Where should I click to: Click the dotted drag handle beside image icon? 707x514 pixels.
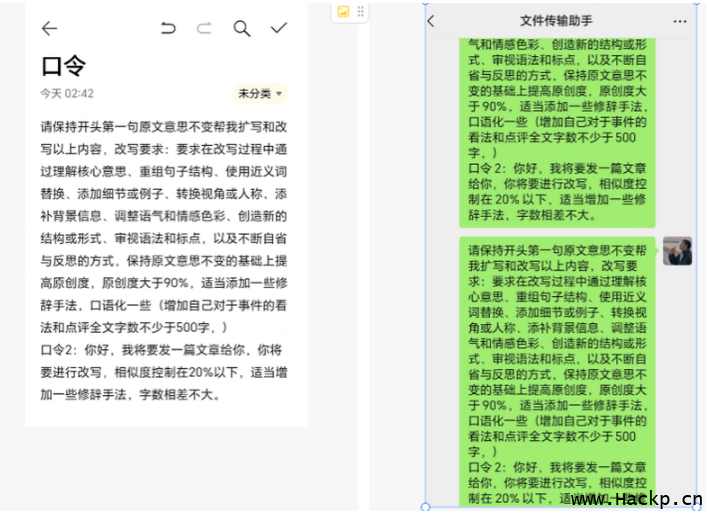pos(361,12)
